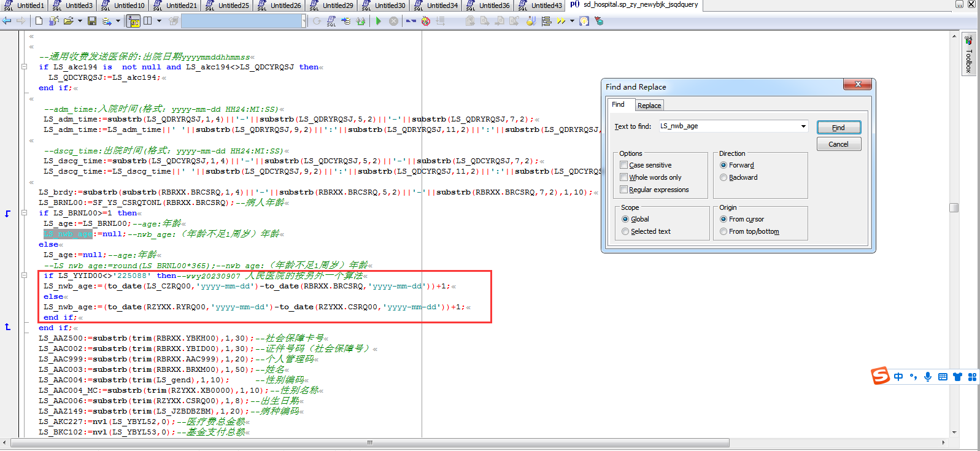
Task: Click the green Execute run arrow
Action: coord(379,21)
